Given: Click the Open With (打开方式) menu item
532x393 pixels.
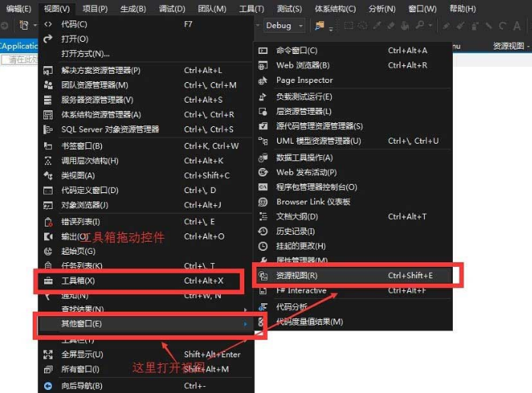Looking at the screenshot, I should pos(85,54).
